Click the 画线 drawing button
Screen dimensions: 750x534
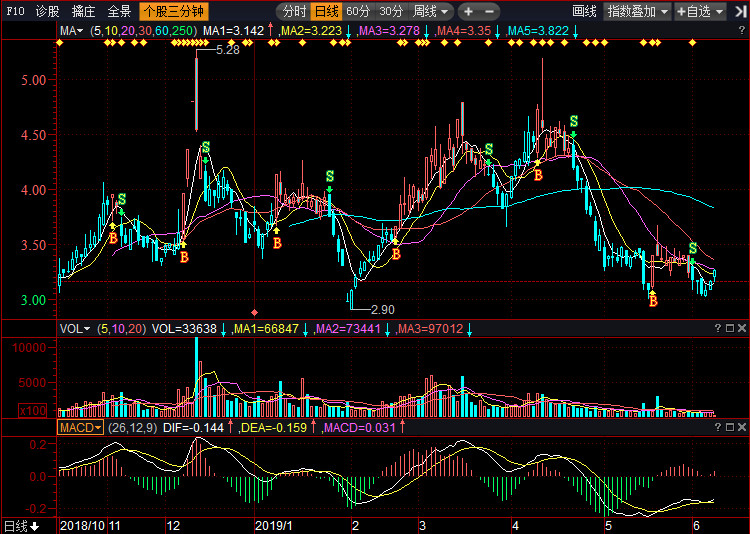pyautogui.click(x=584, y=12)
